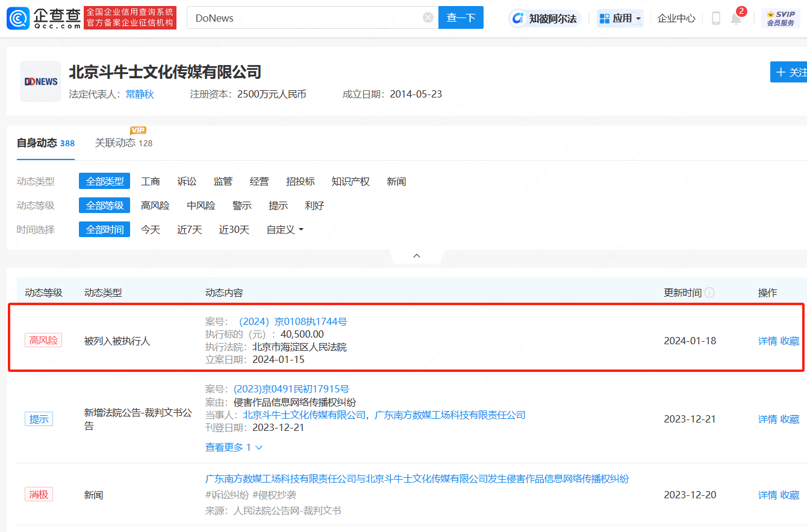
Task: Filter by 诉讼 type
Action: coord(187,181)
